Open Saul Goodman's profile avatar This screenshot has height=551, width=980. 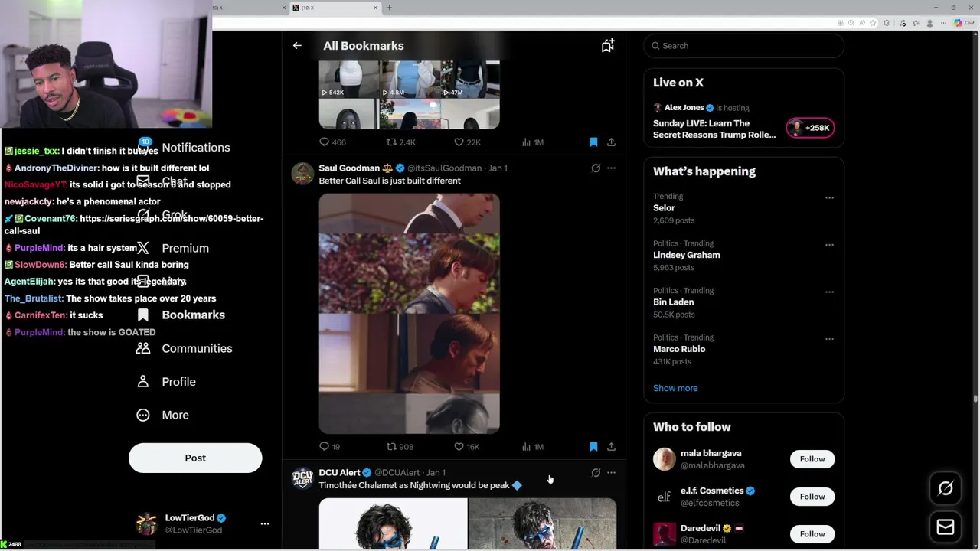pos(302,174)
